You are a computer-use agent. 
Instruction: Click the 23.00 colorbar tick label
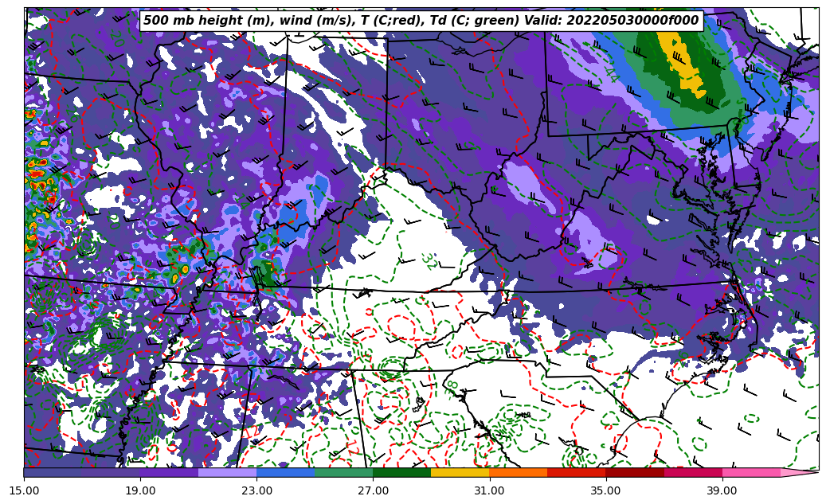pyautogui.click(x=256, y=490)
